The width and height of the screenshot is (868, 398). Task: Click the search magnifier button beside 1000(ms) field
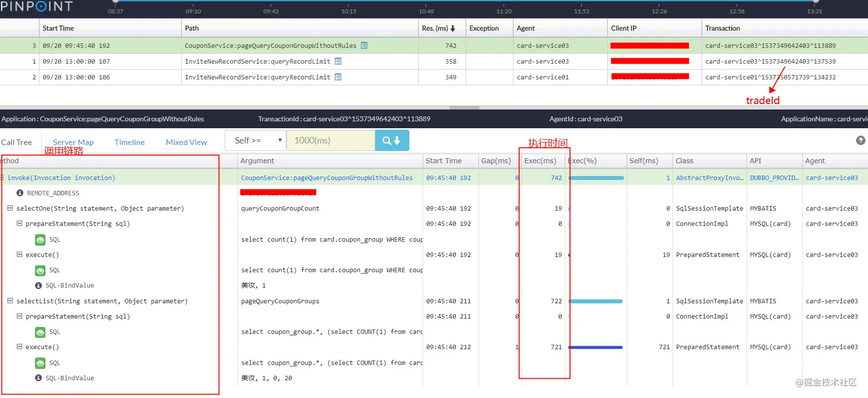coord(392,141)
